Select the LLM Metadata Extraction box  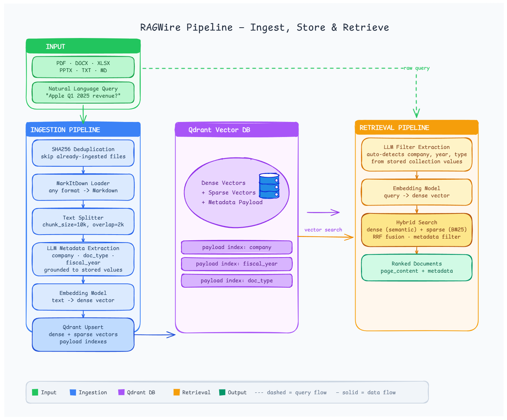click(83, 259)
